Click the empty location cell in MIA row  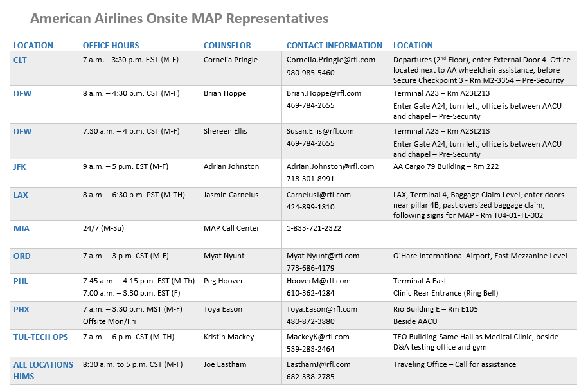click(483, 235)
